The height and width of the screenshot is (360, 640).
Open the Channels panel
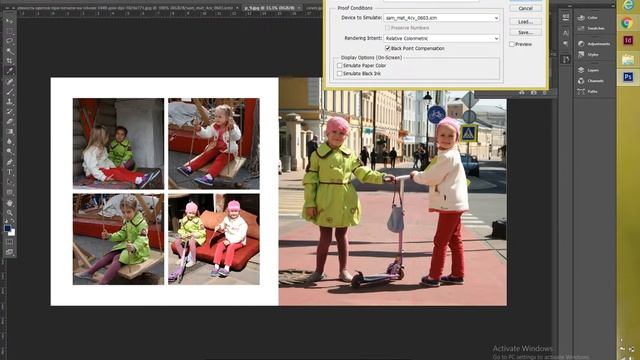[x=591, y=81]
